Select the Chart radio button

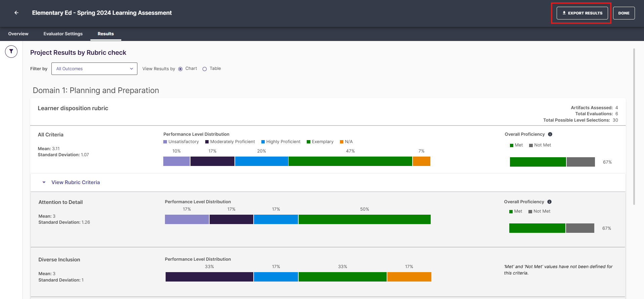point(180,69)
